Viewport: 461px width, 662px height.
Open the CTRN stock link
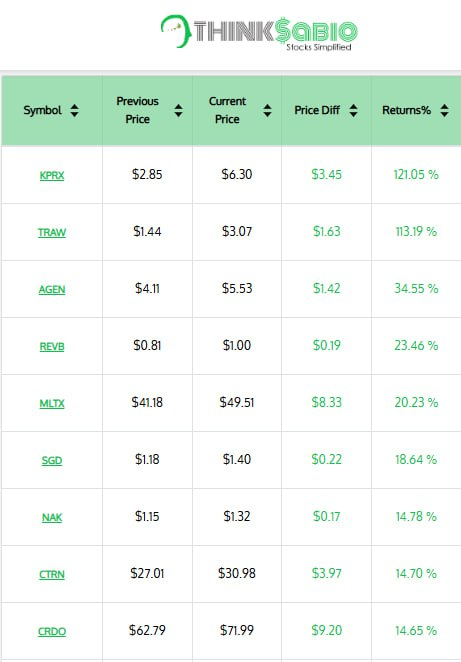[x=52, y=574]
